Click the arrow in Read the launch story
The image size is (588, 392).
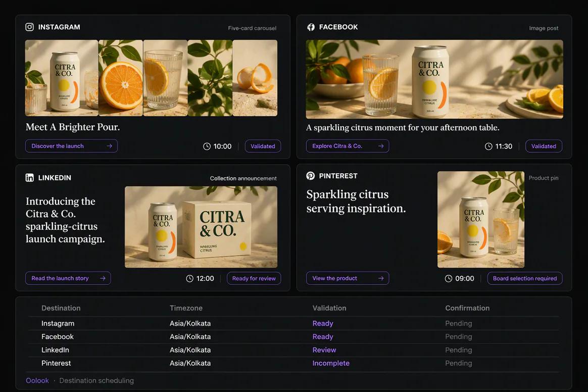click(103, 278)
